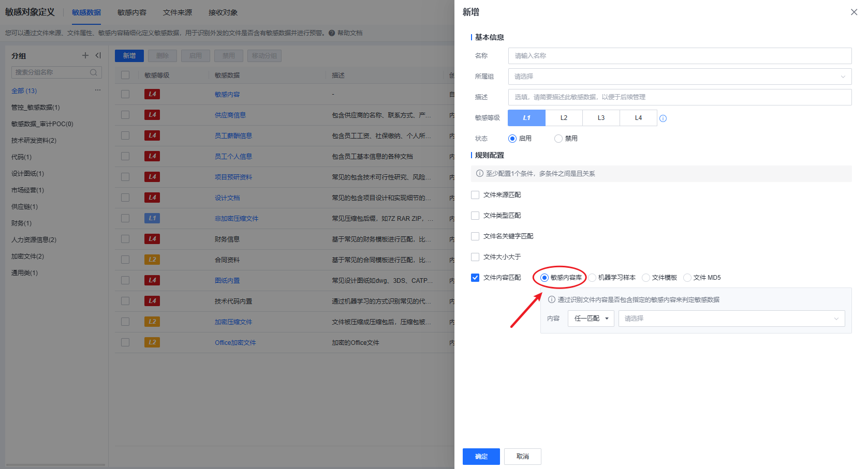868x469 pixels.
Task: Click the help icon next to 帮助文档
Action: (332, 33)
